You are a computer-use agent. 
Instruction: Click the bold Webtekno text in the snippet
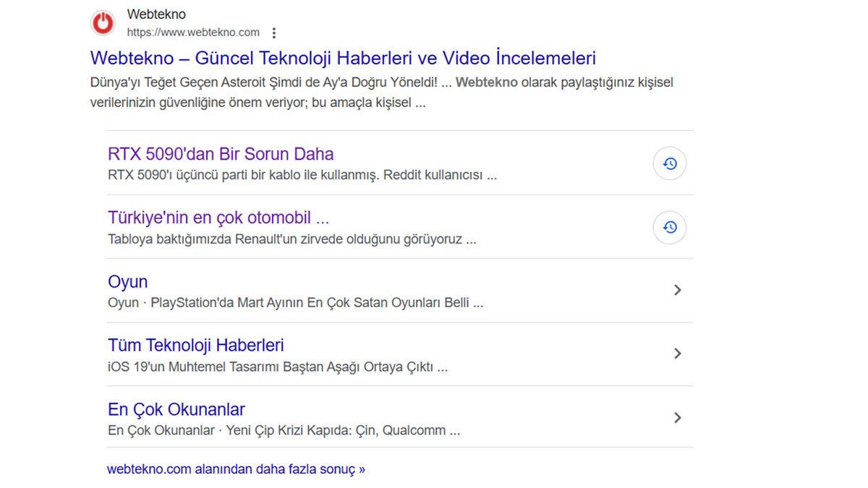[489, 82]
